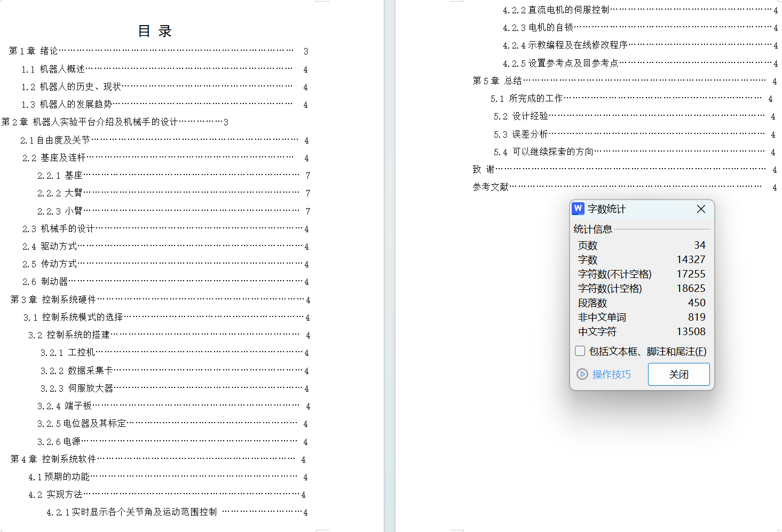Click TOC entry 3.1 控制系统模式的选择
This screenshot has width=782, height=532.
[x=167, y=317]
